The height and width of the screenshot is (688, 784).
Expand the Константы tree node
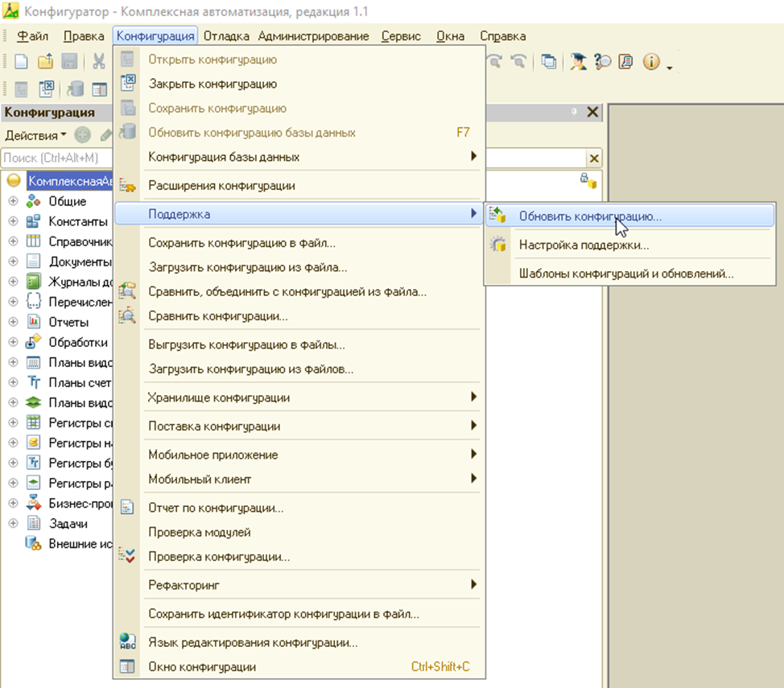[x=13, y=221]
